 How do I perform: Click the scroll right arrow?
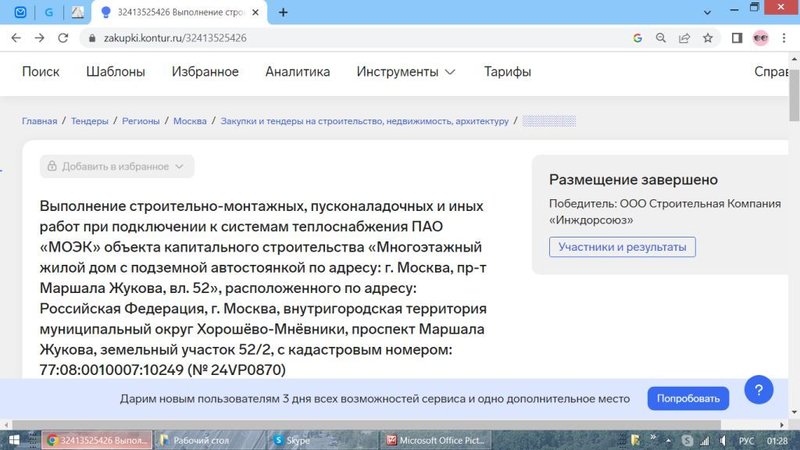pyautogui.click(x=782, y=424)
